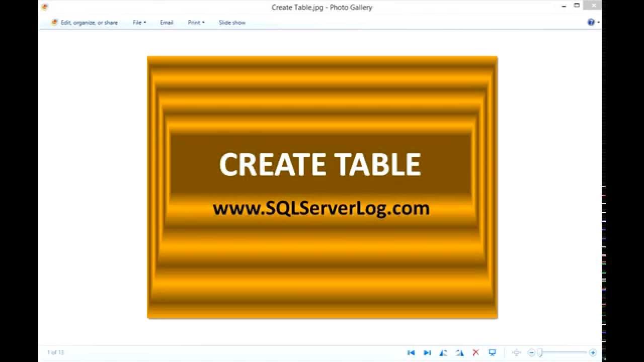This screenshot has width=644, height=362.
Task: Click the Create Table.jpg window title
Action: pyautogui.click(x=322, y=7)
